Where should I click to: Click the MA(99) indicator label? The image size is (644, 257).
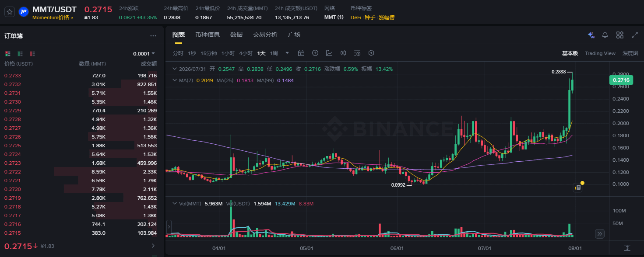[x=265, y=80]
